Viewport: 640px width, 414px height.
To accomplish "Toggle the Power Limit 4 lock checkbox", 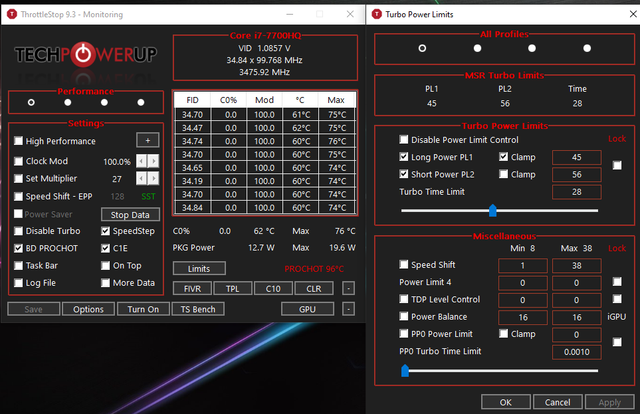I will [617, 282].
